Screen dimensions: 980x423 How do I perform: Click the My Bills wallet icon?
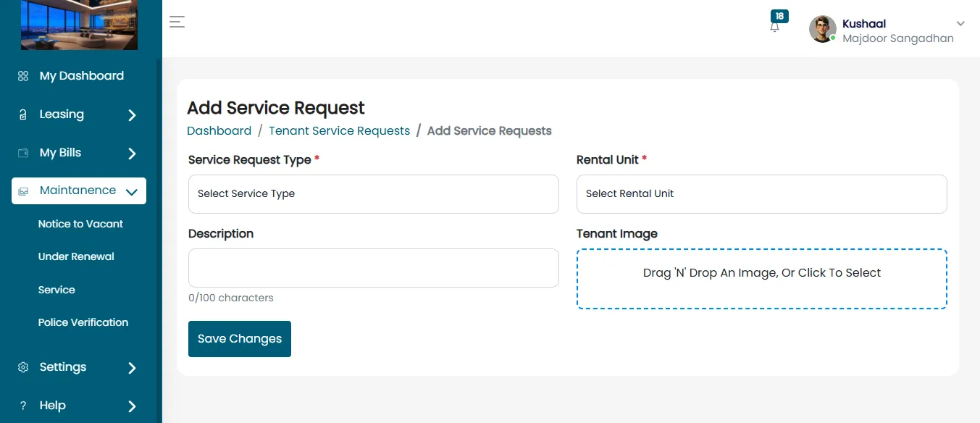pyautogui.click(x=23, y=153)
